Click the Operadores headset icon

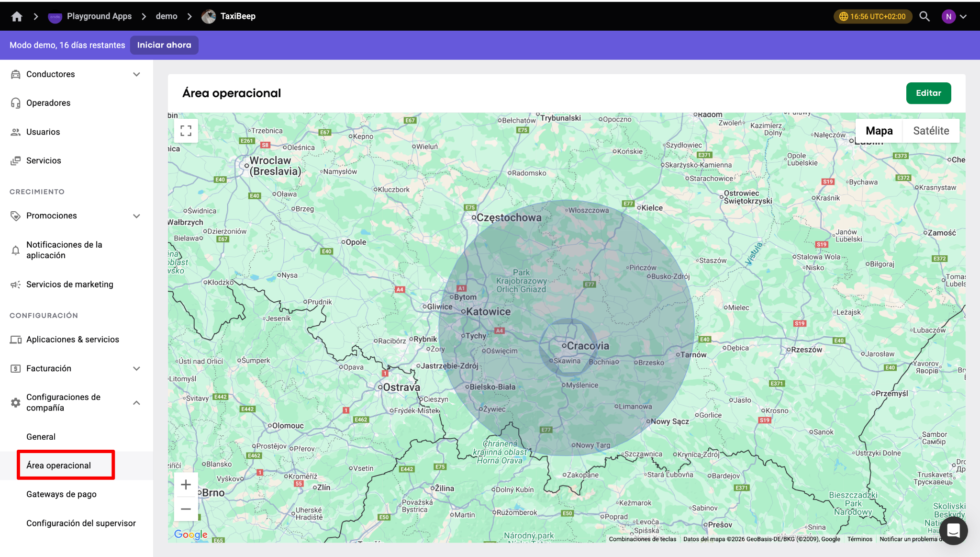16,103
